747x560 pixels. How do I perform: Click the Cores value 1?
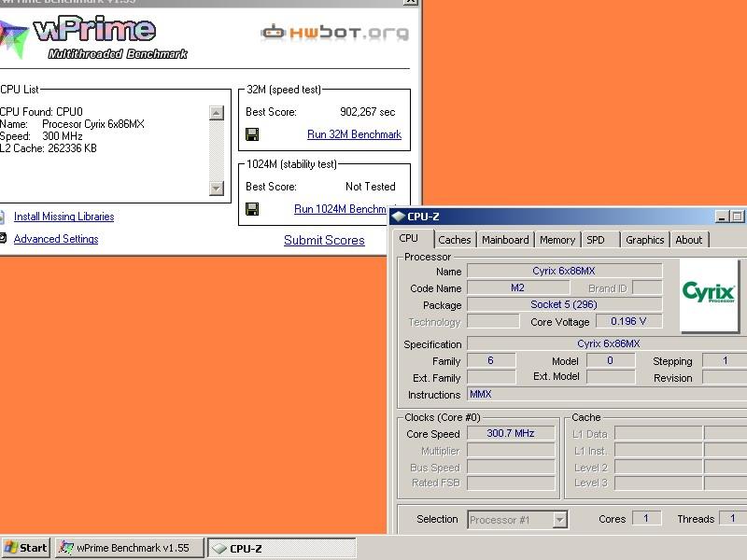(646, 518)
